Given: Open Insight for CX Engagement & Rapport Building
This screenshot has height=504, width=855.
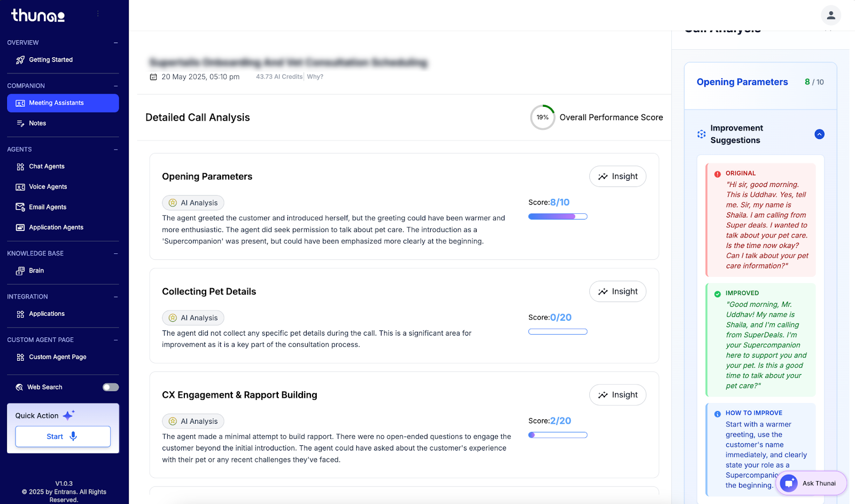Looking at the screenshot, I should 618,395.
